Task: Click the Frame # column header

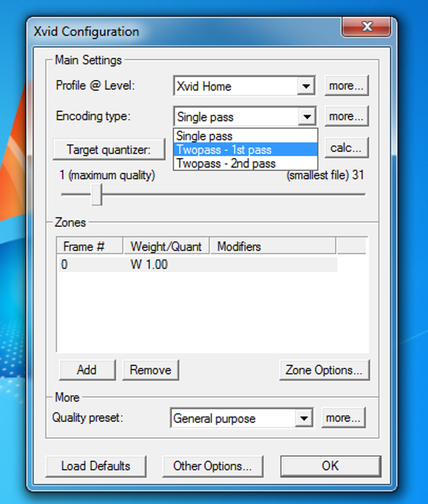Action: (90, 246)
